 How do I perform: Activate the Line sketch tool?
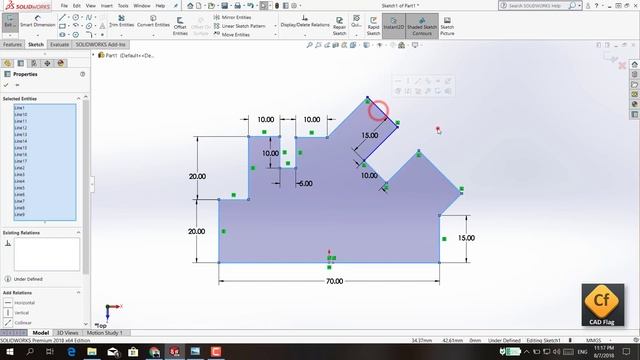coord(62,17)
